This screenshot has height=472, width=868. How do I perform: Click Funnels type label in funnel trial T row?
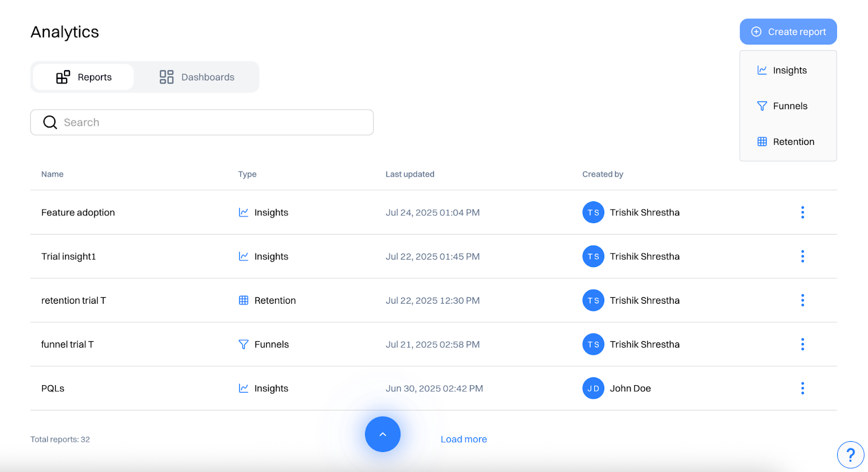[x=272, y=345]
